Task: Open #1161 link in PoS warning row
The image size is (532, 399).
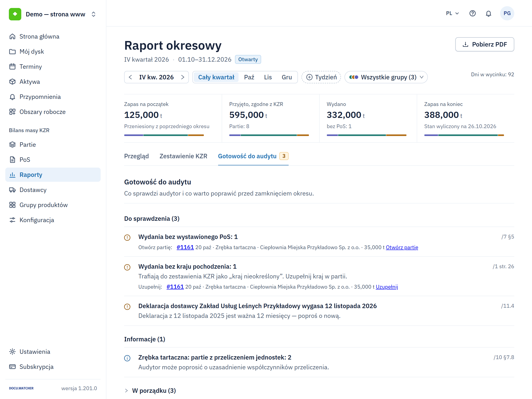Action: [185, 247]
